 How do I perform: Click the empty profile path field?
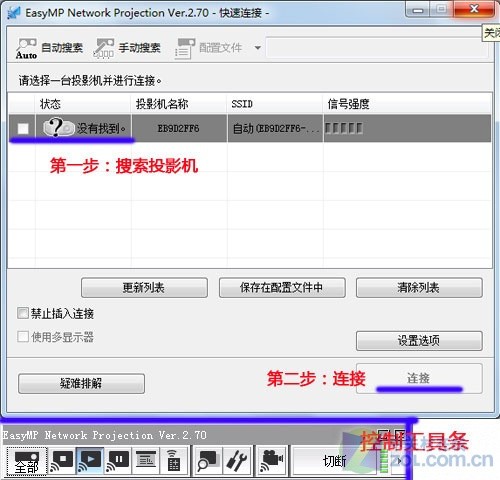pos(377,48)
